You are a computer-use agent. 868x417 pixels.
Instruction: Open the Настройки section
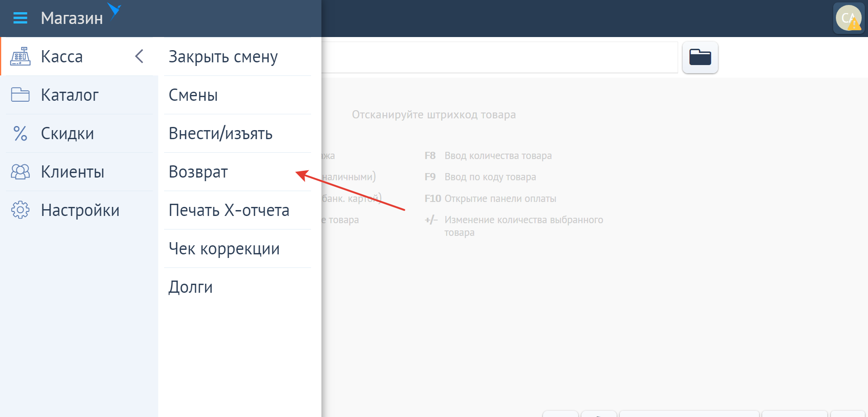[80, 210]
